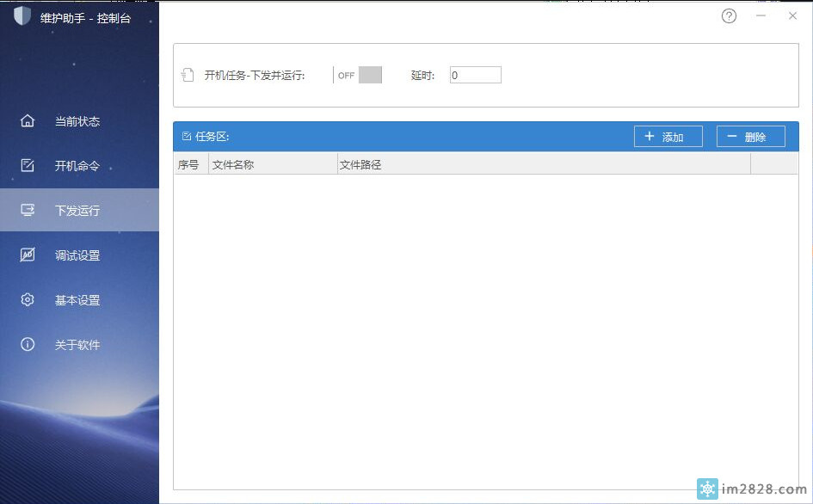Click the monitor icon beside 下发运行
813x504 pixels.
tap(28, 210)
